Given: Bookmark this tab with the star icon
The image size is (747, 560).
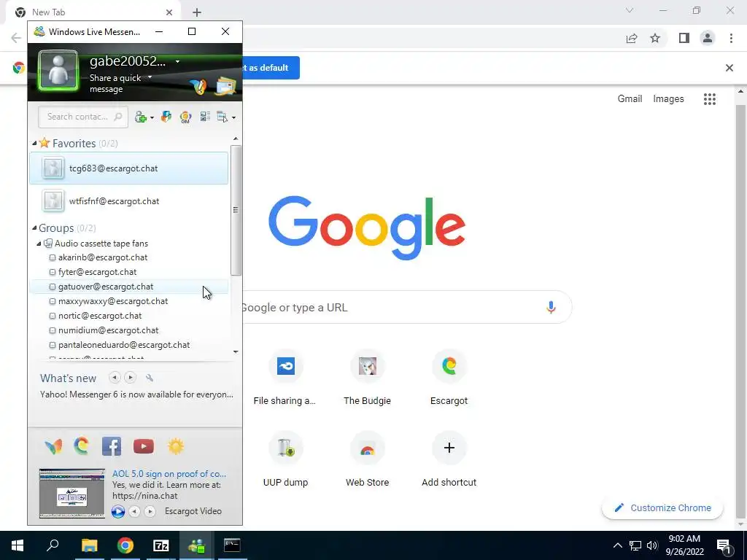Looking at the screenshot, I should 656,38.
